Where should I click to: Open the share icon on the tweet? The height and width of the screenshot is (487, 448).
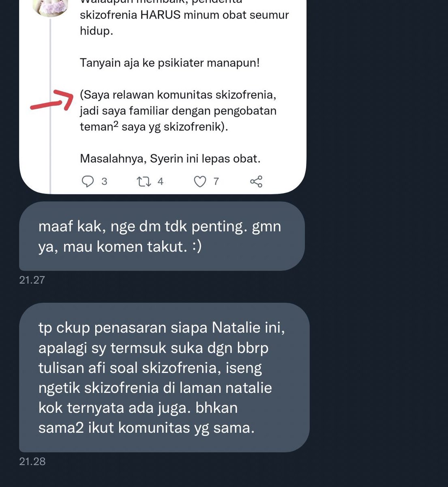(256, 181)
